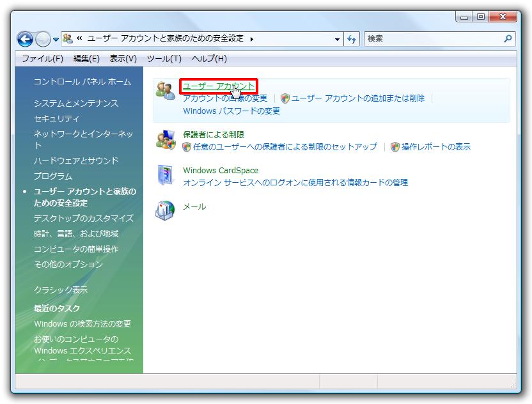This screenshot has width=532, height=404.
Task: Click the Parental Controls (保護者による制限) icon
Action: tap(165, 139)
